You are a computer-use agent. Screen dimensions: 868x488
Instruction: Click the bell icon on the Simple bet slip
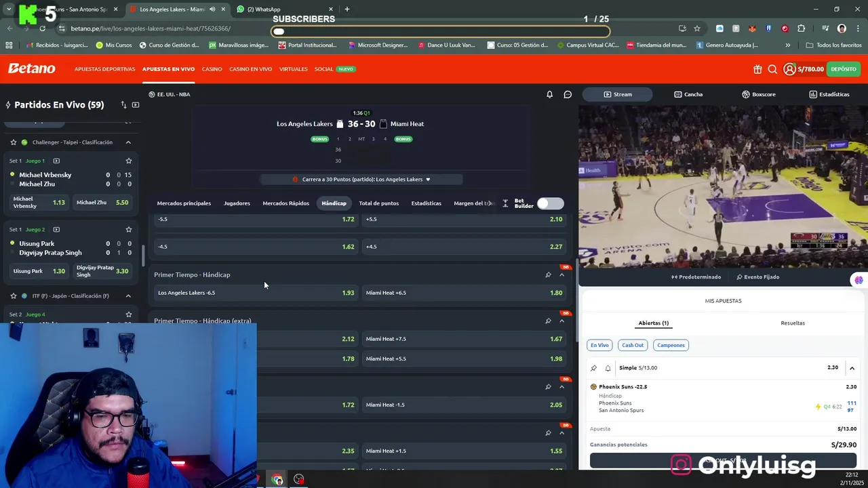pyautogui.click(x=608, y=368)
